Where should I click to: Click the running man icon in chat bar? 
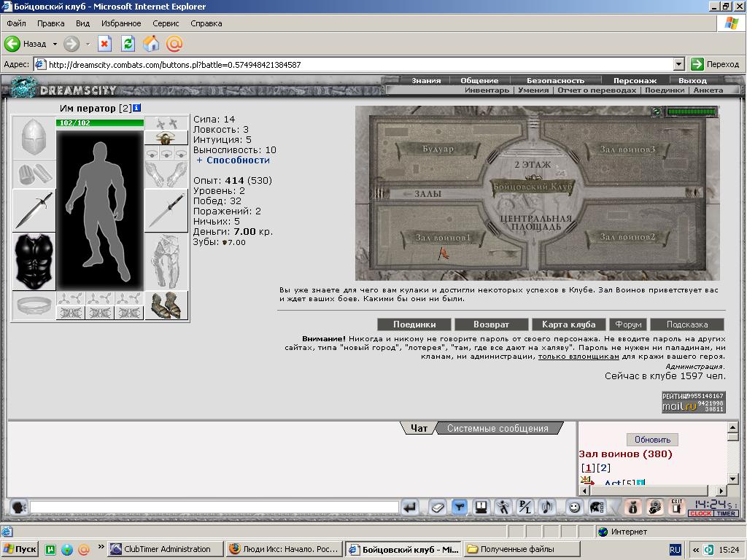[503, 507]
